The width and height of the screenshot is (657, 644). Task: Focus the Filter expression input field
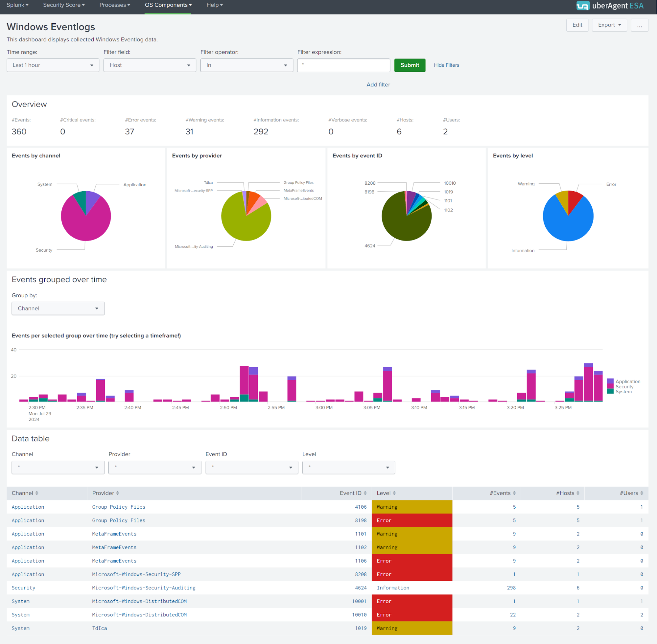[343, 65]
